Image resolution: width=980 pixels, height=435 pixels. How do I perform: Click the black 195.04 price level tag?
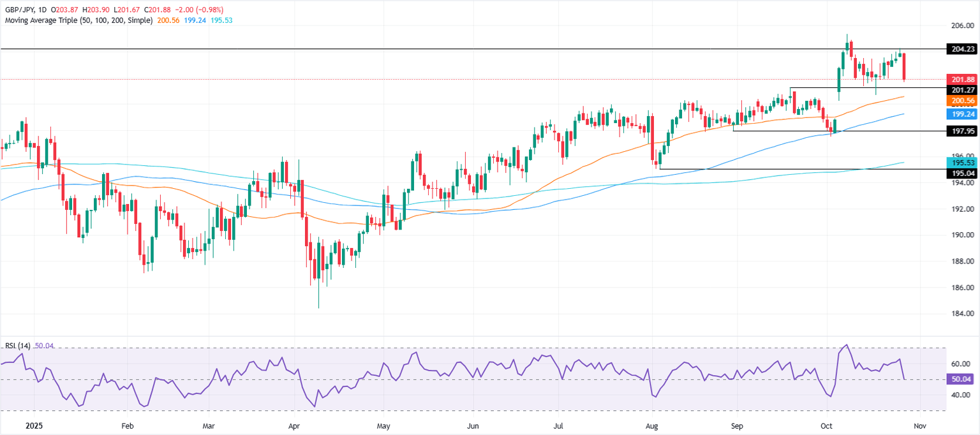[960, 172]
